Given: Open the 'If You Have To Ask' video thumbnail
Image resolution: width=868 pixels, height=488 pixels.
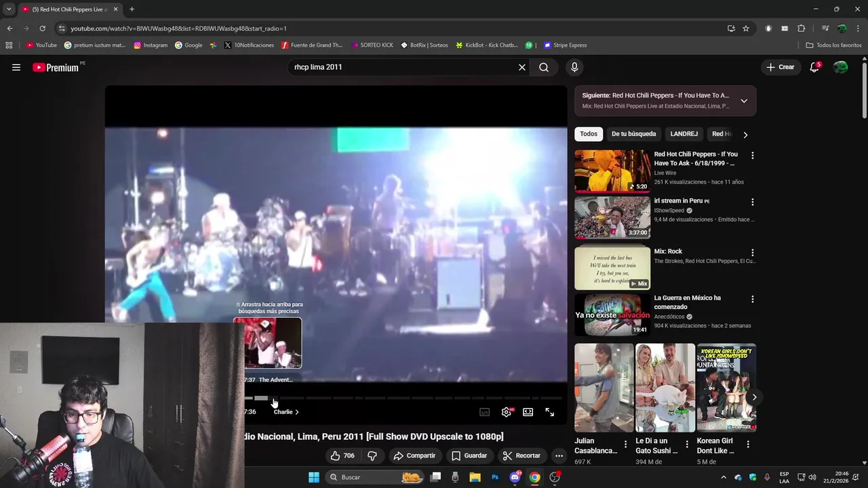Looking at the screenshot, I should (612, 171).
